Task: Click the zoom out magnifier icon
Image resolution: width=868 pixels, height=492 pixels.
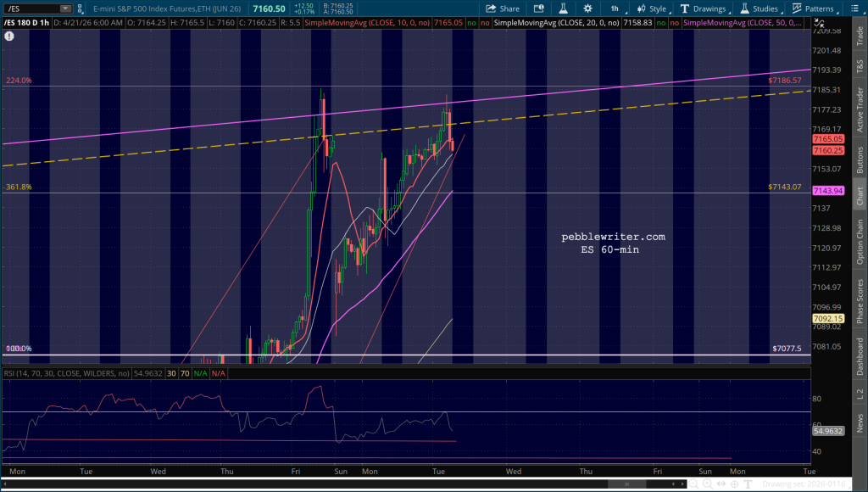Action: coord(694,484)
